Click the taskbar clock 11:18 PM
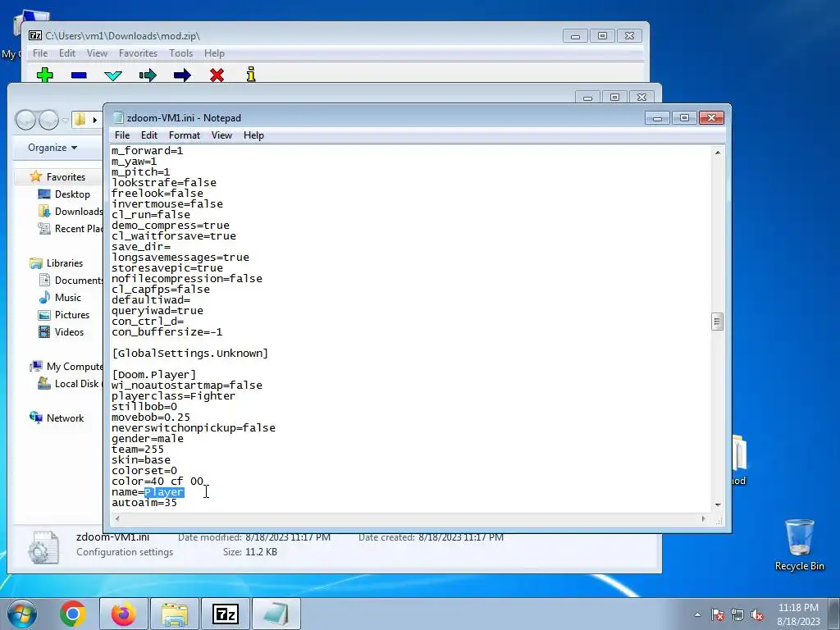 [798, 614]
